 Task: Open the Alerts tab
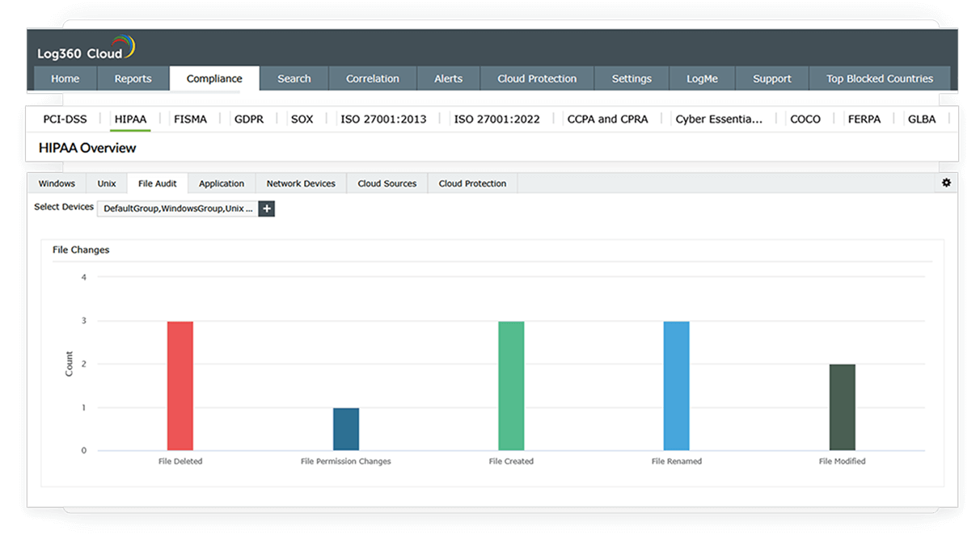point(449,78)
